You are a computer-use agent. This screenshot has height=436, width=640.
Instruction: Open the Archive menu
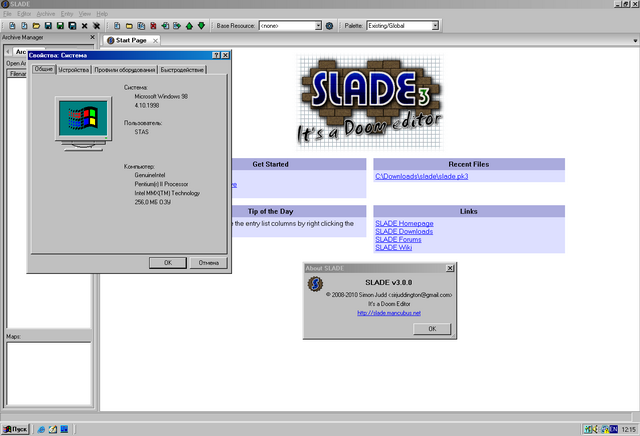(x=46, y=13)
